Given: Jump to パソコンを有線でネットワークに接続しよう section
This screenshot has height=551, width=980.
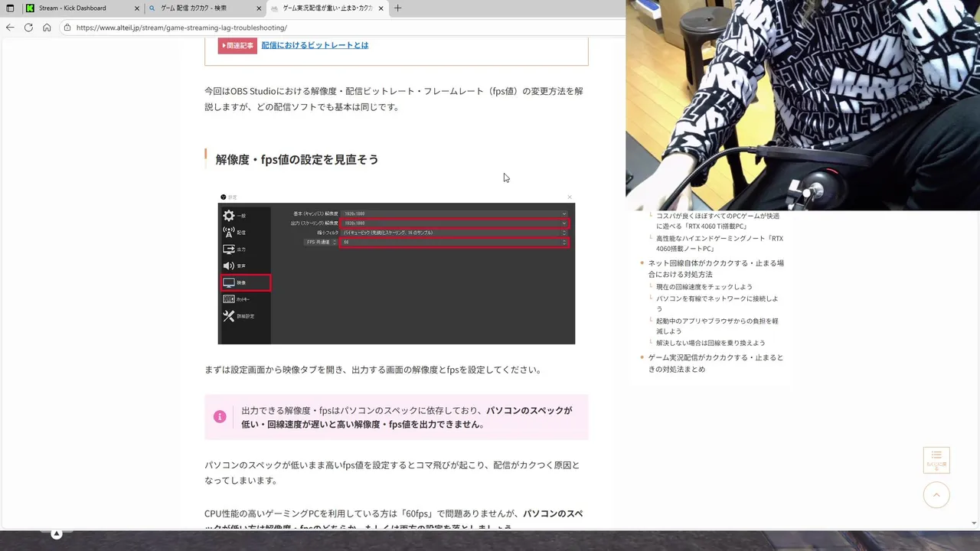Looking at the screenshot, I should coord(717,304).
